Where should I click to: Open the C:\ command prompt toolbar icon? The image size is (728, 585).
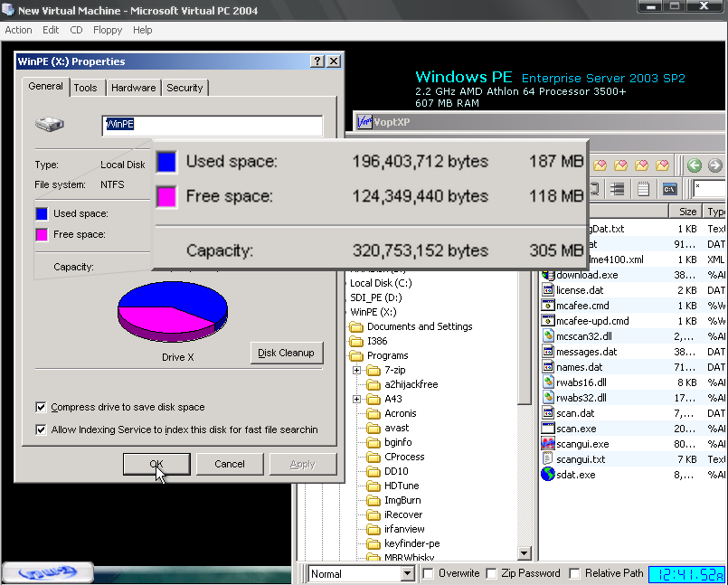tap(669, 189)
